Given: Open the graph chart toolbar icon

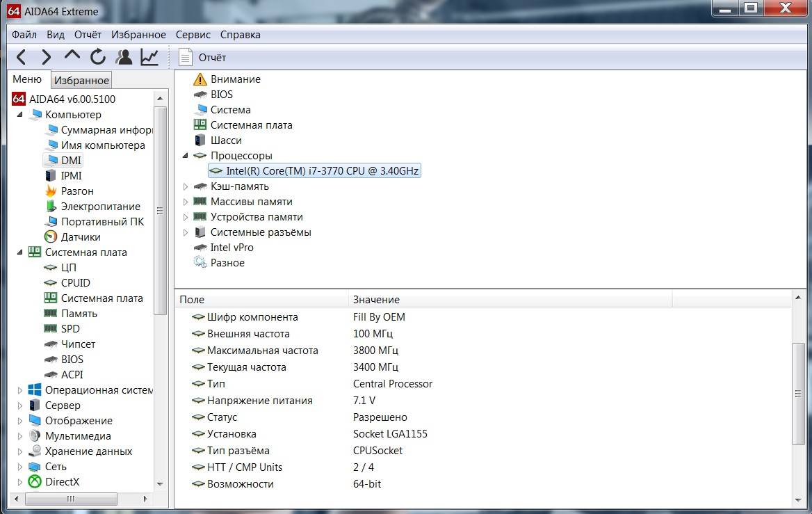Looking at the screenshot, I should (149, 57).
